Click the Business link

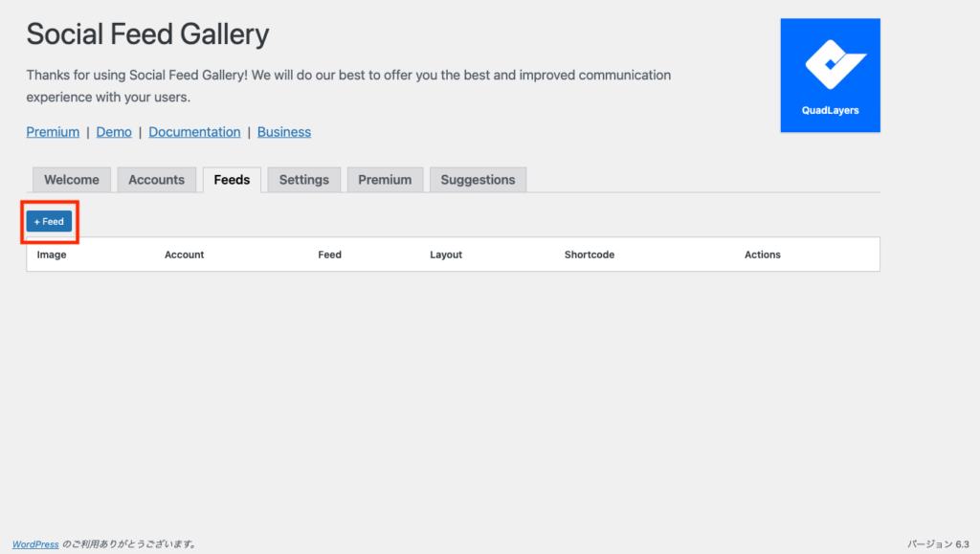click(284, 132)
